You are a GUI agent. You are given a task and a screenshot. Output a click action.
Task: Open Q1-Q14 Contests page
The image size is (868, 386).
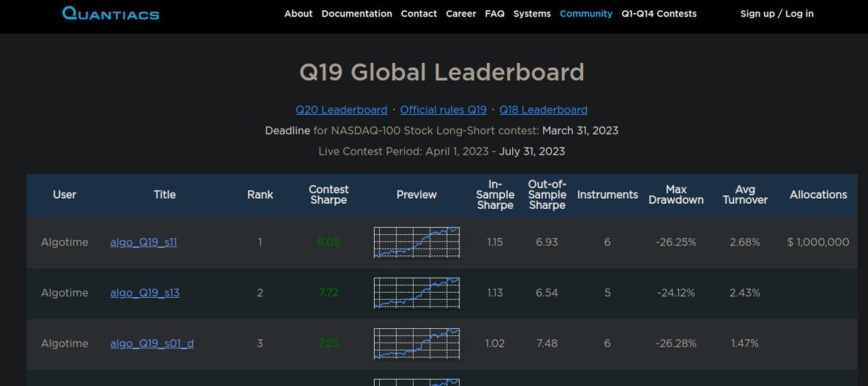tap(659, 14)
